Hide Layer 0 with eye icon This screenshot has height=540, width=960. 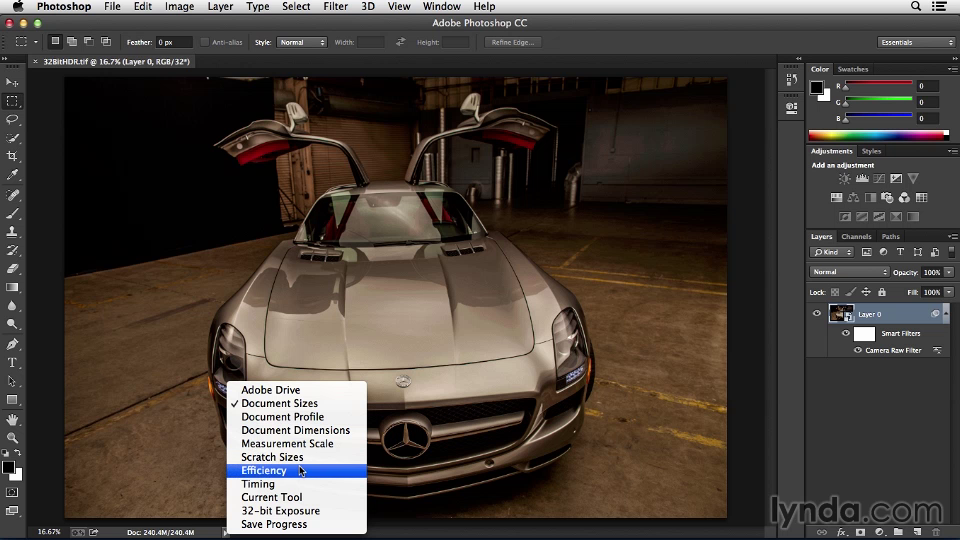[817, 313]
